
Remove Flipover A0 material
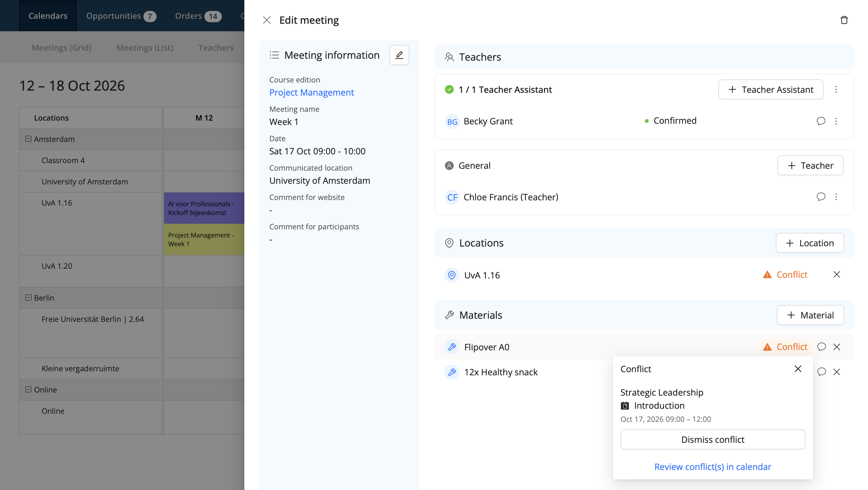836,347
